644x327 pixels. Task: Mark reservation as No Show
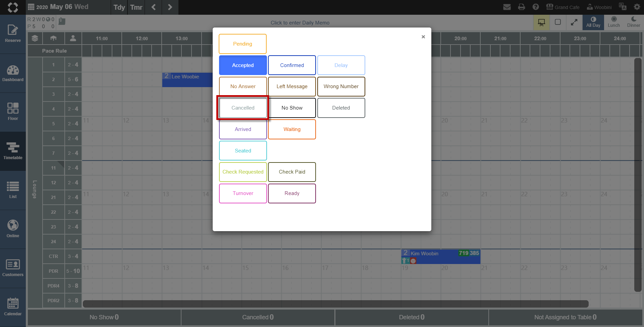(x=292, y=108)
